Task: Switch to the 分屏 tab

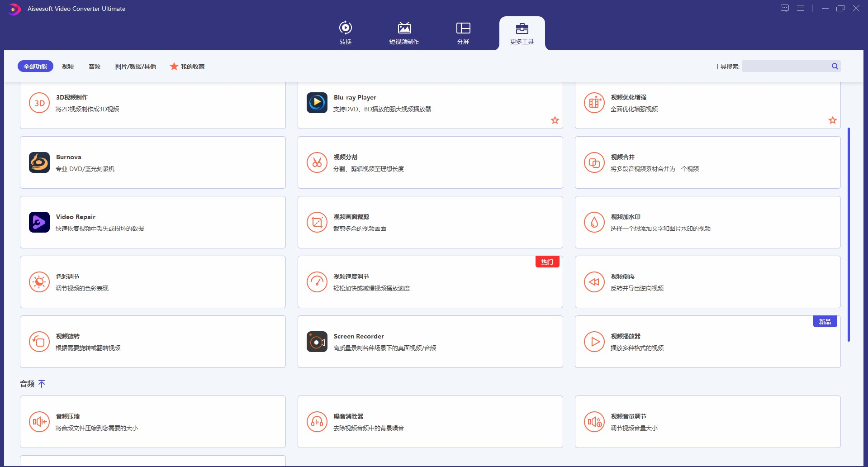Action: (463, 33)
